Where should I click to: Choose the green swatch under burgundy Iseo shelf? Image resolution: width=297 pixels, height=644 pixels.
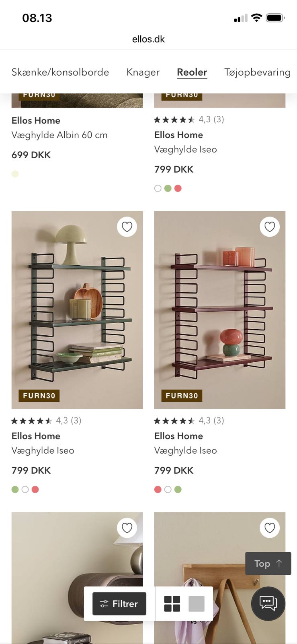(x=178, y=489)
